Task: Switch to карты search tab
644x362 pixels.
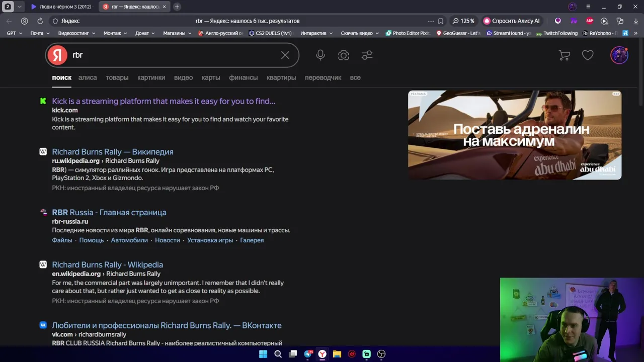Action: pyautogui.click(x=211, y=78)
